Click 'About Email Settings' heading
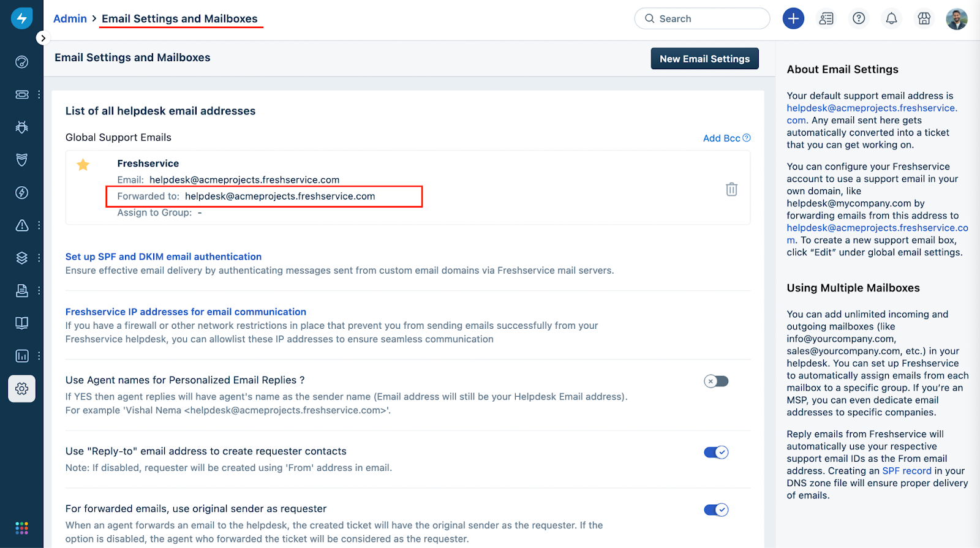 842,69
